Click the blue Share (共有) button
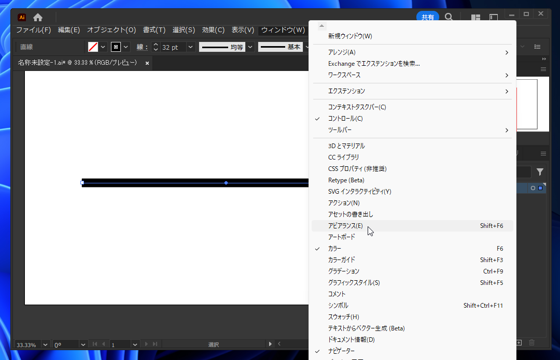 tap(428, 17)
